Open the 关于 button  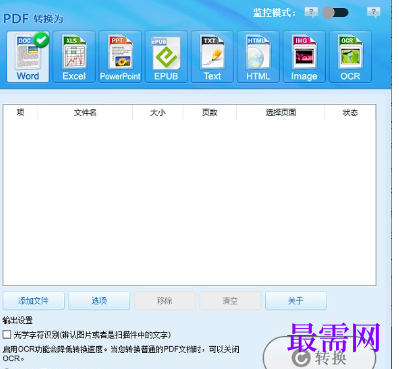pyautogui.click(x=296, y=301)
